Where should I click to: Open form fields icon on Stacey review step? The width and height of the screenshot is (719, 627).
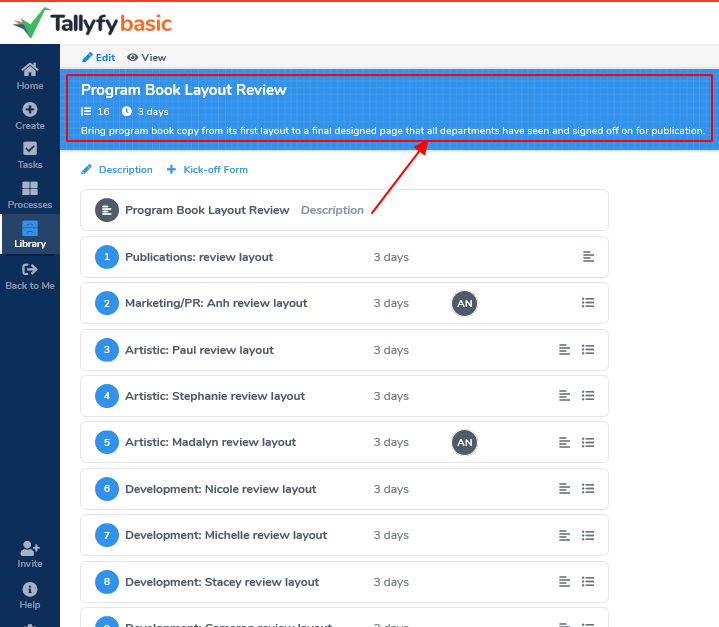[x=588, y=582]
